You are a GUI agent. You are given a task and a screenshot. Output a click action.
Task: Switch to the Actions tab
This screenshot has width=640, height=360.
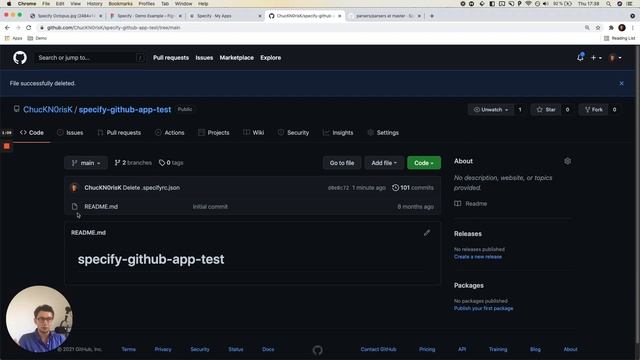tap(170, 133)
